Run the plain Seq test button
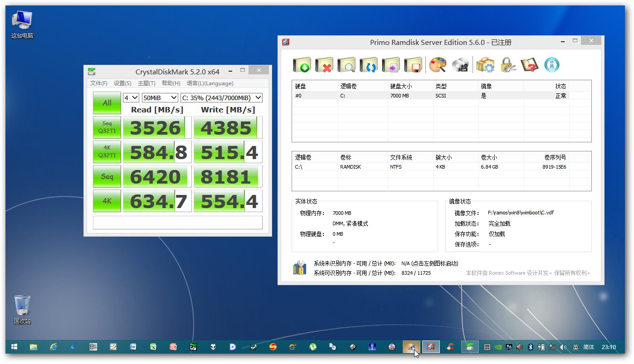The width and height of the screenshot is (634, 364). (x=107, y=176)
